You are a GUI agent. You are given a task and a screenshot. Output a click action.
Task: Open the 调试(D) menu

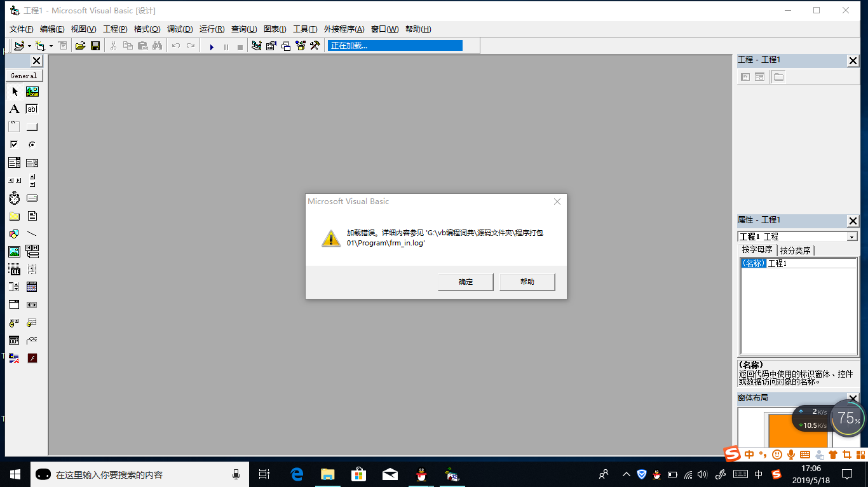[180, 29]
